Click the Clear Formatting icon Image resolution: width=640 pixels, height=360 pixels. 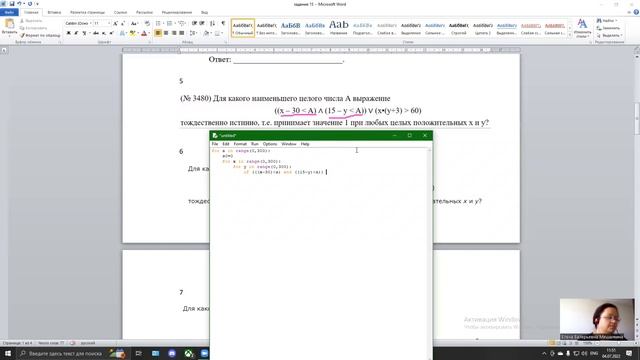click(147, 24)
